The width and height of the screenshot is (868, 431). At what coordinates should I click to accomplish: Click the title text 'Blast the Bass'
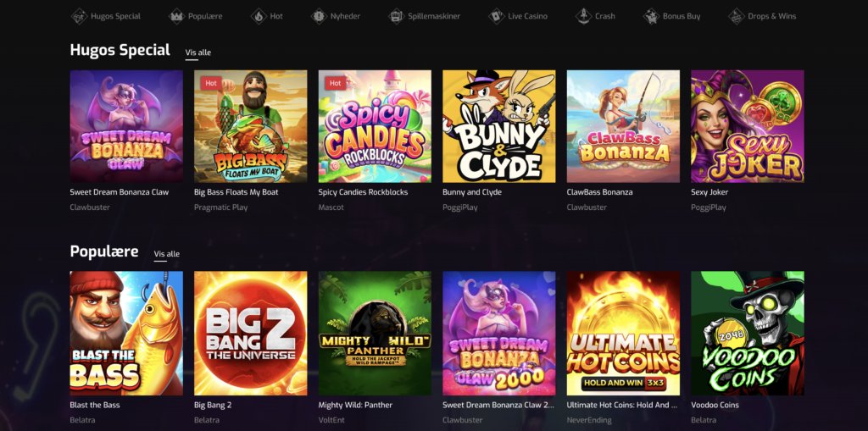pos(95,405)
